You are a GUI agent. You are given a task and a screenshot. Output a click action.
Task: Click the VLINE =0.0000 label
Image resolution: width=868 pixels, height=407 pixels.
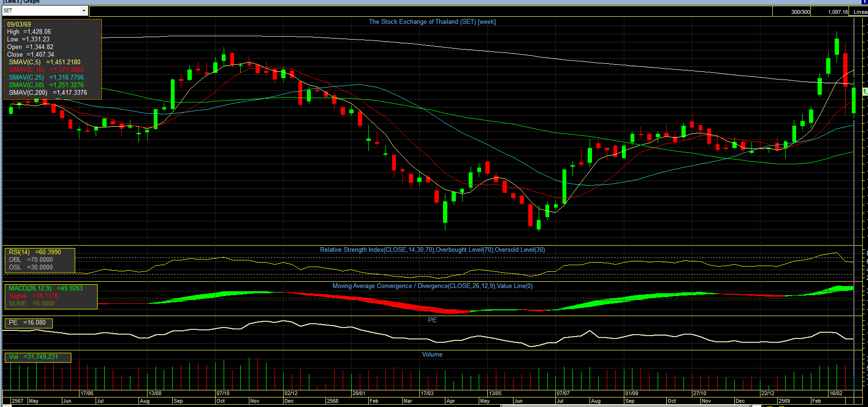click(x=31, y=304)
